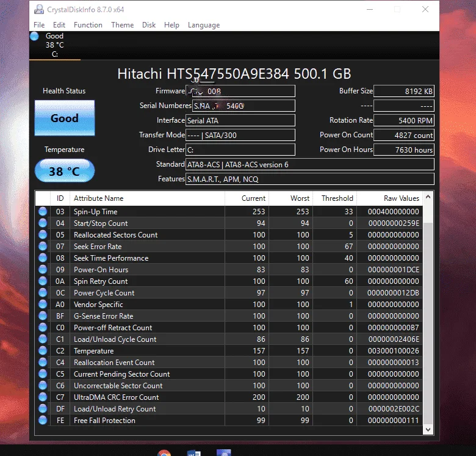Viewport: 476px width, 456px height.
Task: Click the Serial Number field
Action: point(243,106)
